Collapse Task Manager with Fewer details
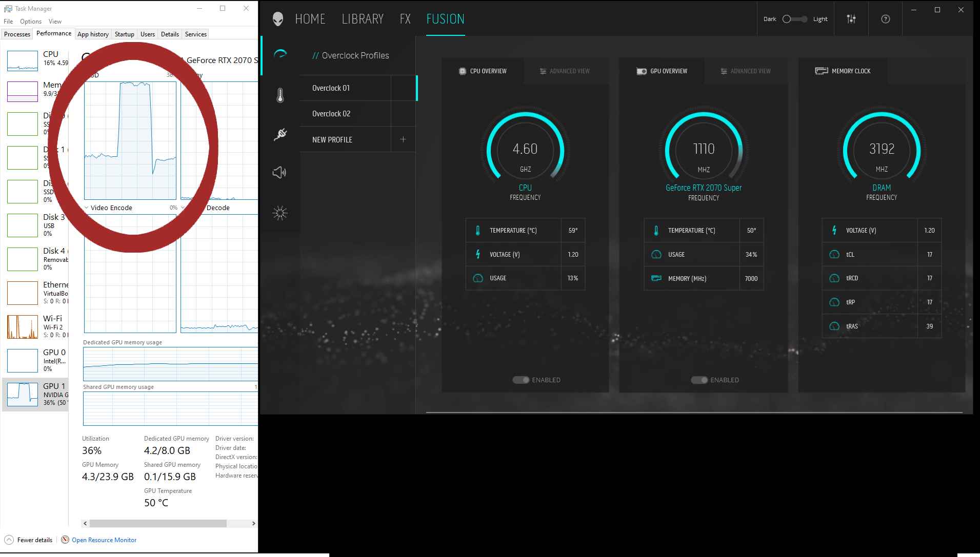Screen dimensions: 980x557 click(28, 540)
